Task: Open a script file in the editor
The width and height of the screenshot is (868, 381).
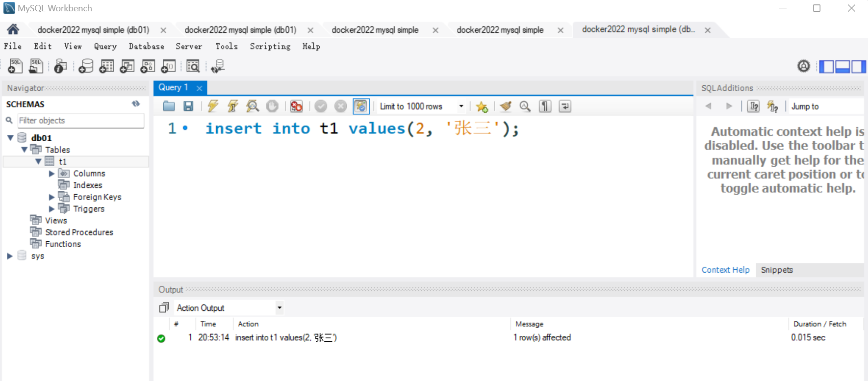Action: click(x=169, y=106)
